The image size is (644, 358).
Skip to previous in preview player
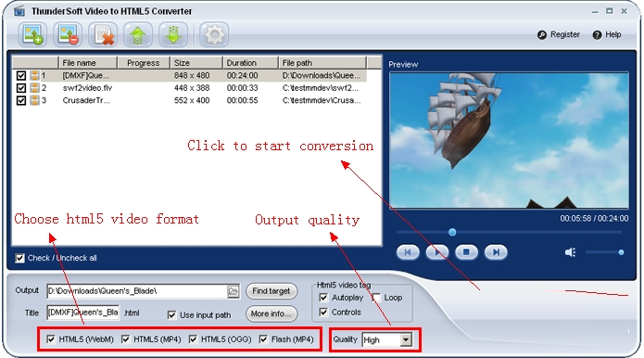tap(408, 252)
